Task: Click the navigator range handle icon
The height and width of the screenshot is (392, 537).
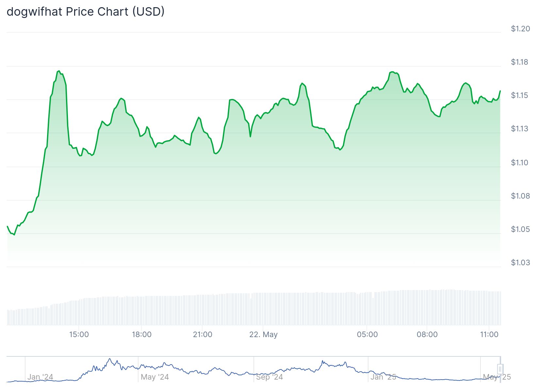Action: click(x=500, y=369)
